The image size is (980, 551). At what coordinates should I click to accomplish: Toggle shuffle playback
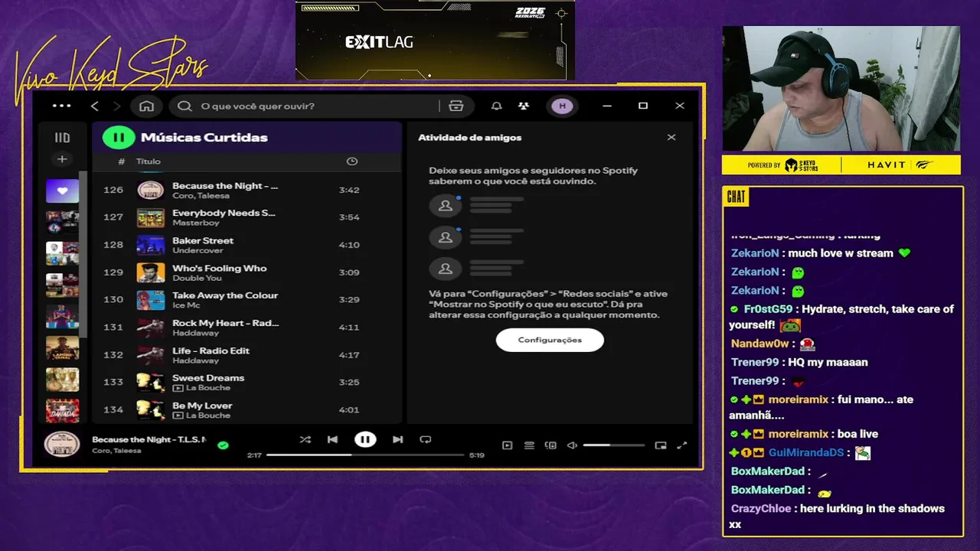305,439
